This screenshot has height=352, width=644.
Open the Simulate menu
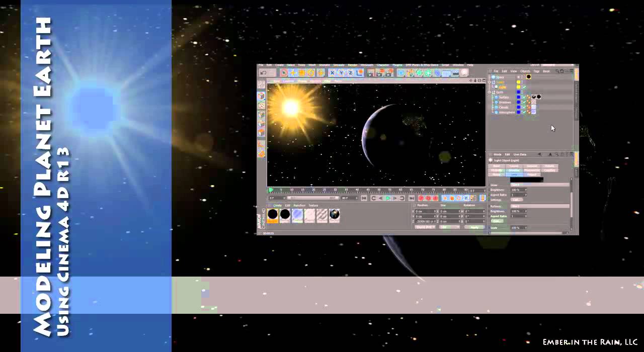[x=339, y=65]
